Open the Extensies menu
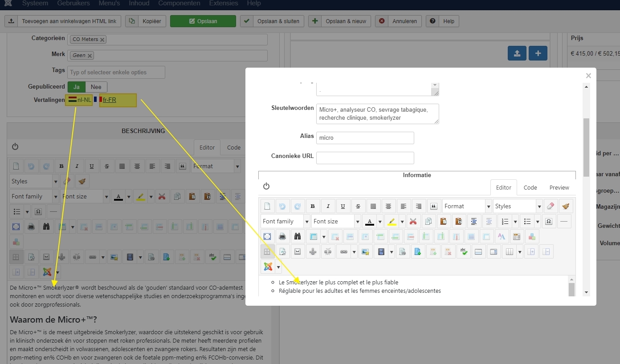This screenshot has width=620, height=364. pos(224,3)
